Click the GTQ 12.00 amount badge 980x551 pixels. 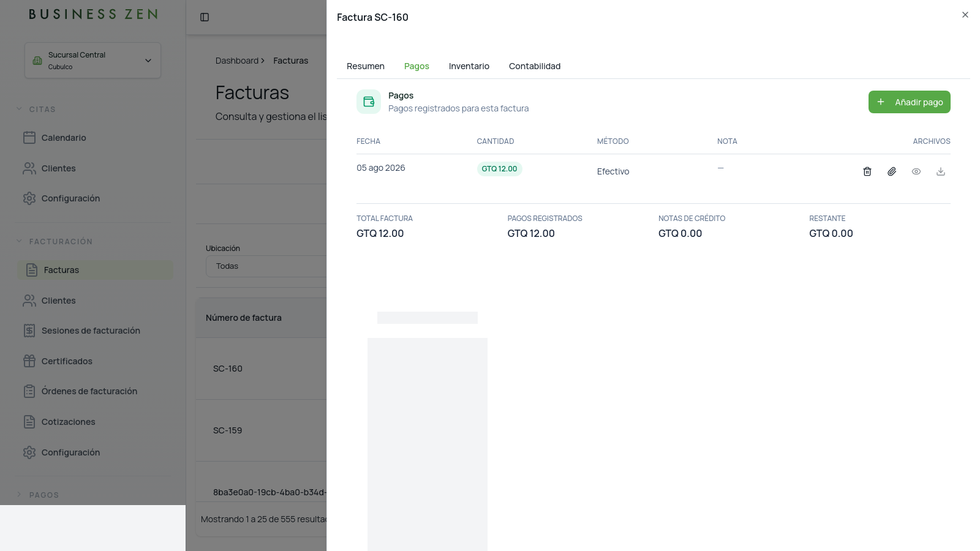(x=499, y=169)
